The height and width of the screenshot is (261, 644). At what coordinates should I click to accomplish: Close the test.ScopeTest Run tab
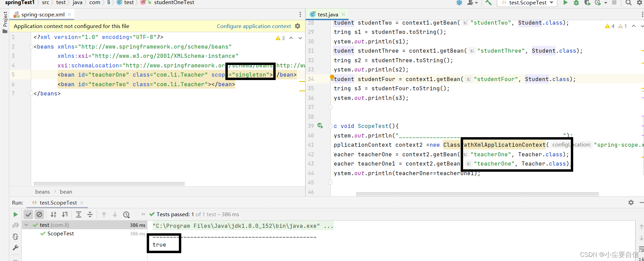tap(82, 203)
